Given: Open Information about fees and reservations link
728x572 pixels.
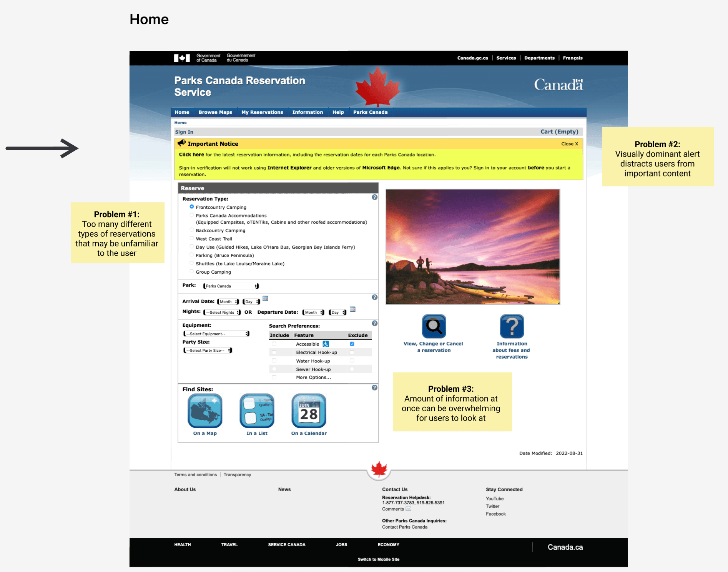Looking at the screenshot, I should coord(512,350).
